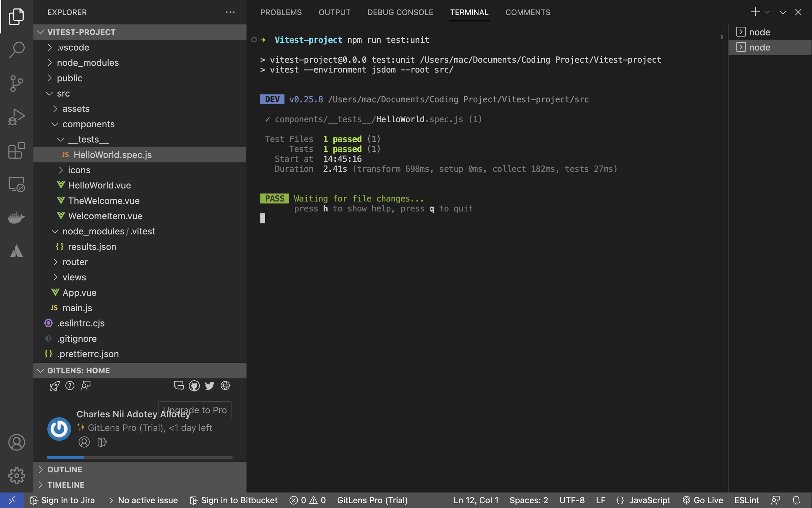The height and width of the screenshot is (508, 812).
Task: Click the GitHub icon in GitLens Home
Action: pyautogui.click(x=194, y=386)
